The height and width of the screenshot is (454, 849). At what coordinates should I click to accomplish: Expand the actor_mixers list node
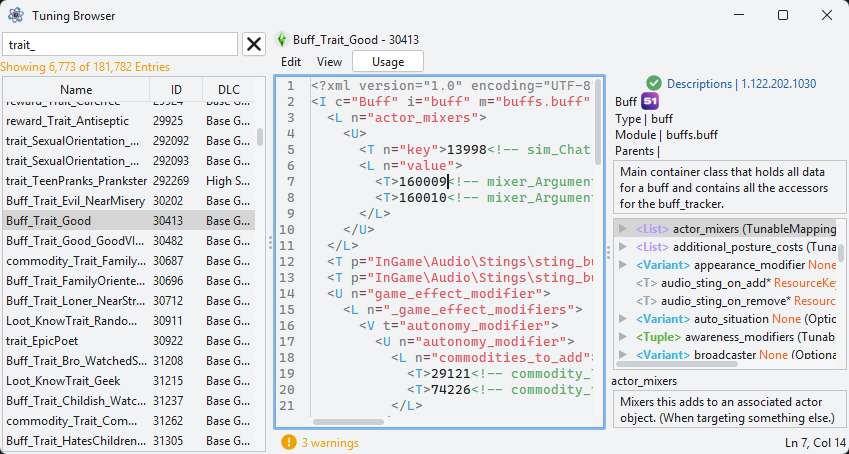pyautogui.click(x=623, y=229)
